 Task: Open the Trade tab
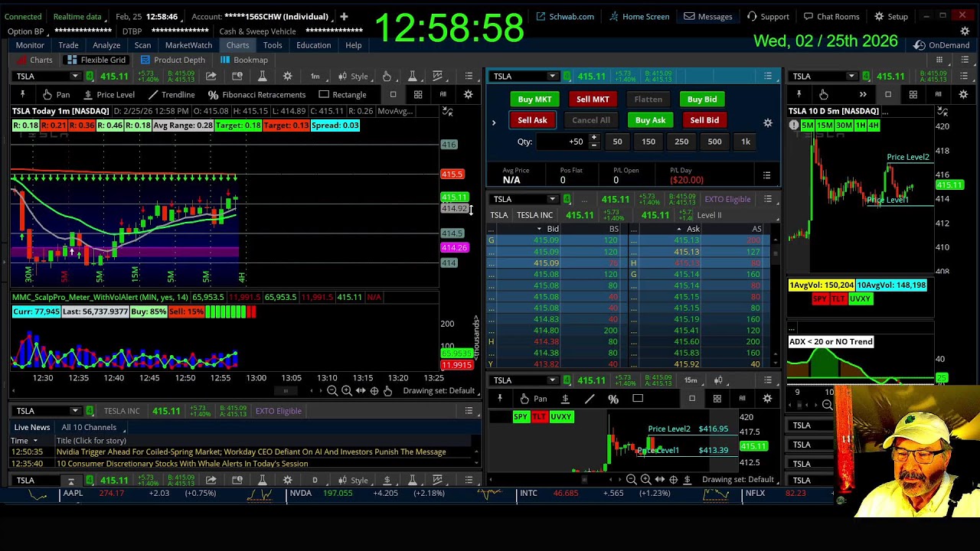coord(68,45)
